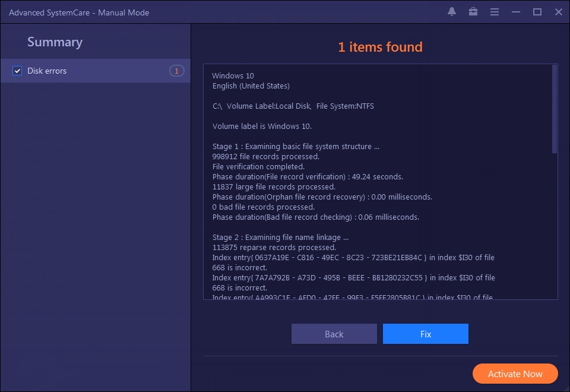This screenshot has height=392, width=570.
Task: Open the hamburger options menu
Action: tap(495, 12)
